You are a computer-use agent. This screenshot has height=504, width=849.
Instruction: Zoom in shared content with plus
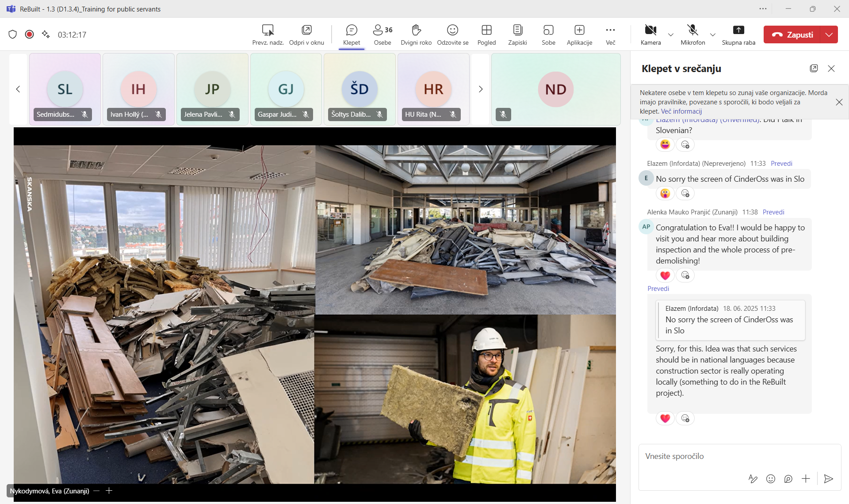click(109, 491)
